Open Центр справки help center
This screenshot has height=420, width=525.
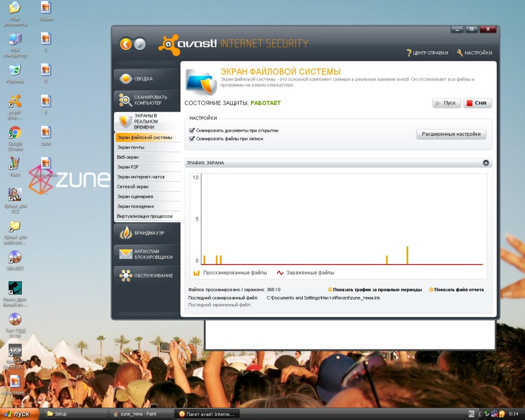pos(427,53)
